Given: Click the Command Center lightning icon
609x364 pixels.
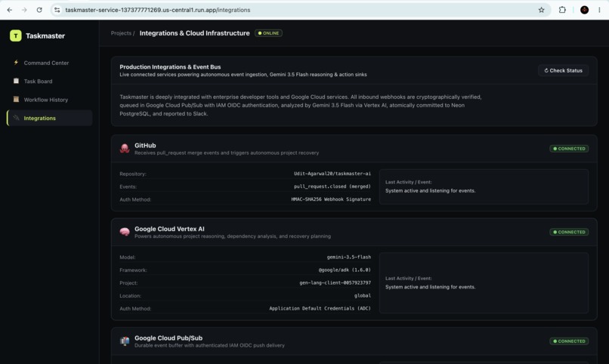Looking at the screenshot, I should pyautogui.click(x=16, y=63).
